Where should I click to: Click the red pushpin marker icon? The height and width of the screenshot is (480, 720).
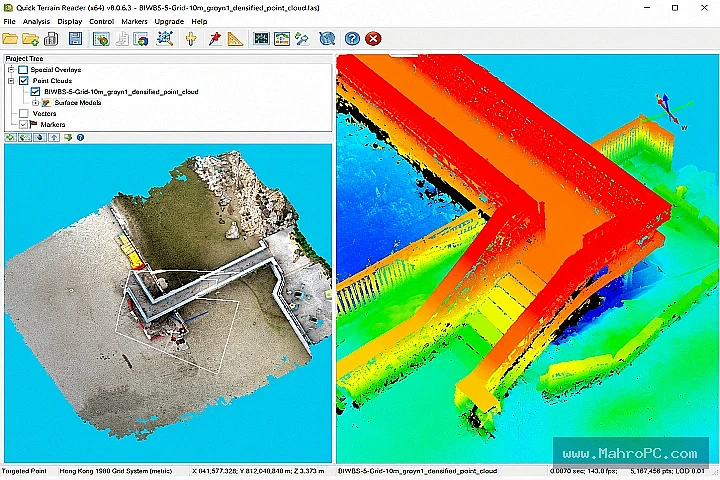tap(214, 39)
